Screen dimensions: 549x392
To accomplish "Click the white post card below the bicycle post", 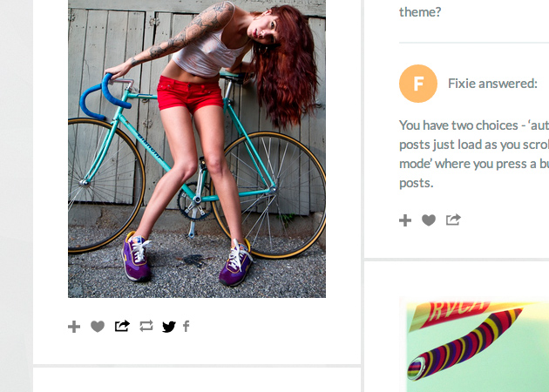I will pyautogui.click(x=197, y=381).
